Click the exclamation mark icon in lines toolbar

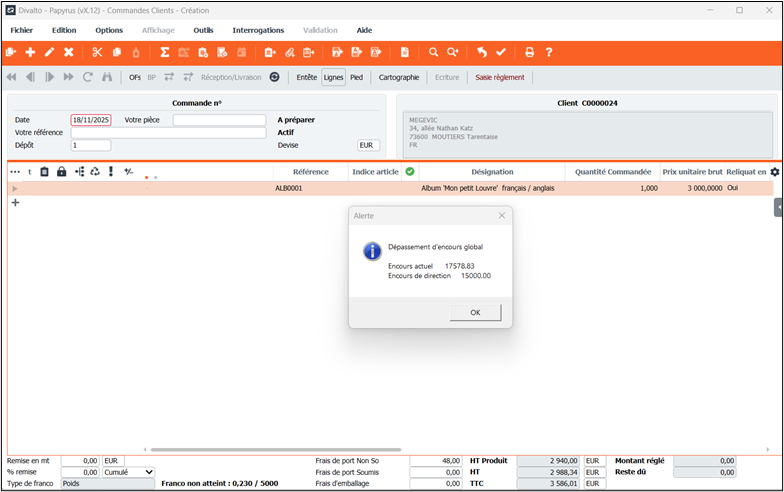[x=111, y=172]
